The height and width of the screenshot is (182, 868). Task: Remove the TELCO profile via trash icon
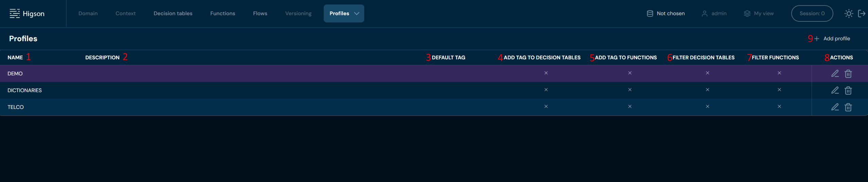tap(848, 107)
